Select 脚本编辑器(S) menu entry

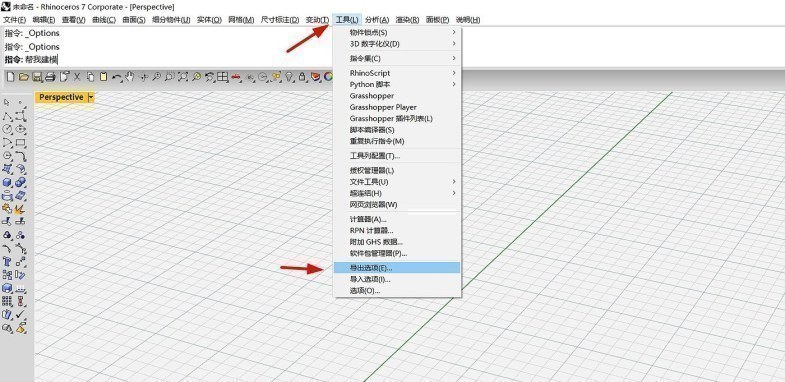[x=397, y=130]
